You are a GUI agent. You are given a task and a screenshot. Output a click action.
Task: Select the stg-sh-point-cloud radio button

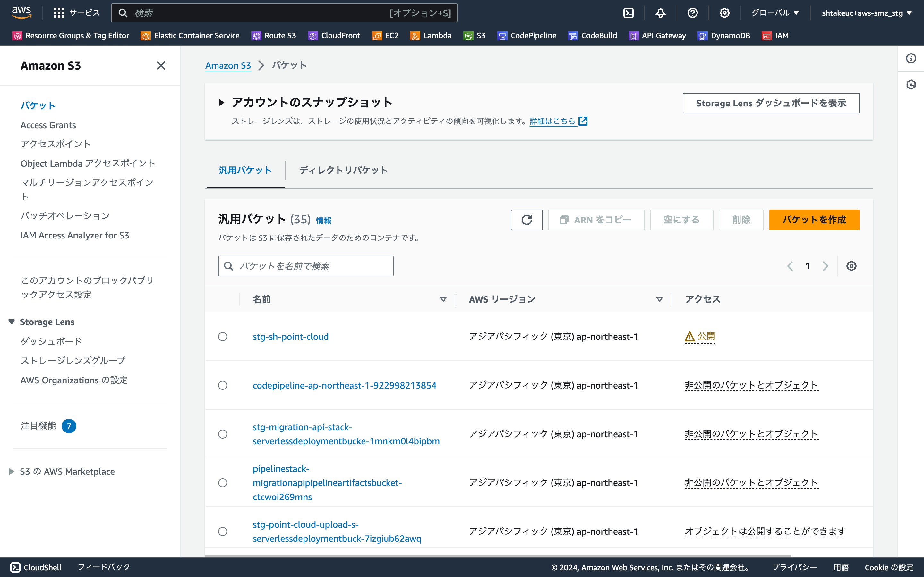click(223, 337)
